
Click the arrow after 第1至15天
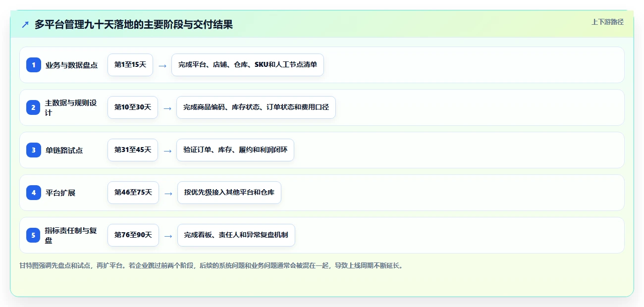162,65
